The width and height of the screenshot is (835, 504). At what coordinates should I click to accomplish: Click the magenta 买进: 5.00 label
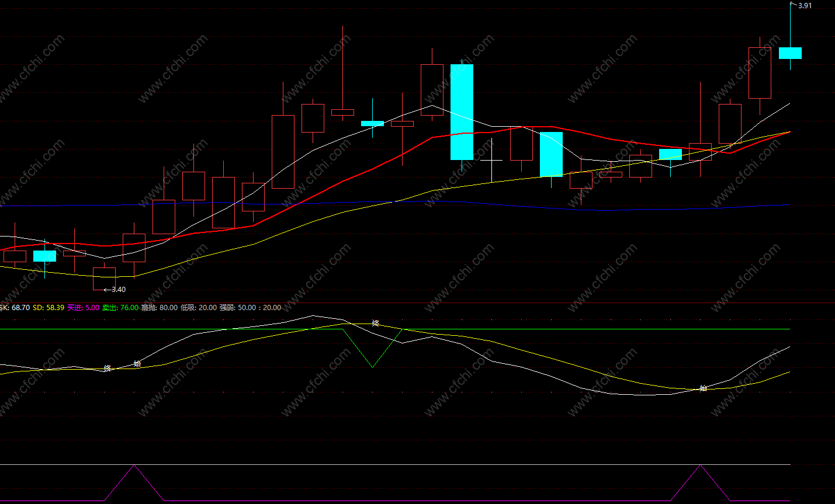click(83, 308)
